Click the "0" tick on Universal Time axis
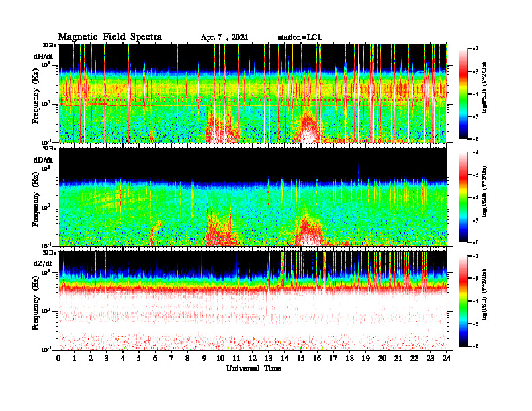This screenshot has width=532, height=411. point(58,359)
